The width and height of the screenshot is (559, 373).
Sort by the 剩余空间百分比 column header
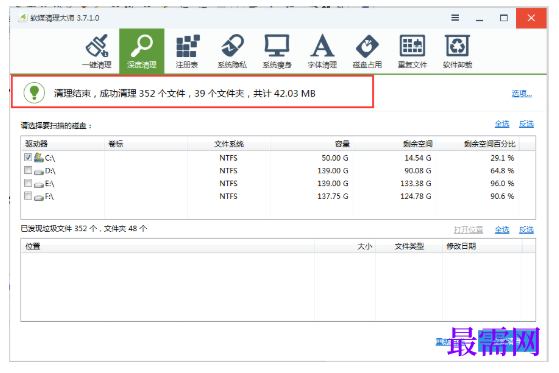coord(477,144)
